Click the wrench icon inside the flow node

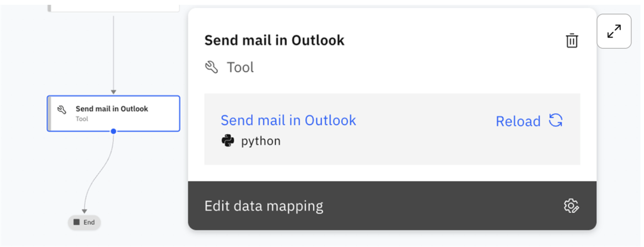pyautogui.click(x=62, y=110)
